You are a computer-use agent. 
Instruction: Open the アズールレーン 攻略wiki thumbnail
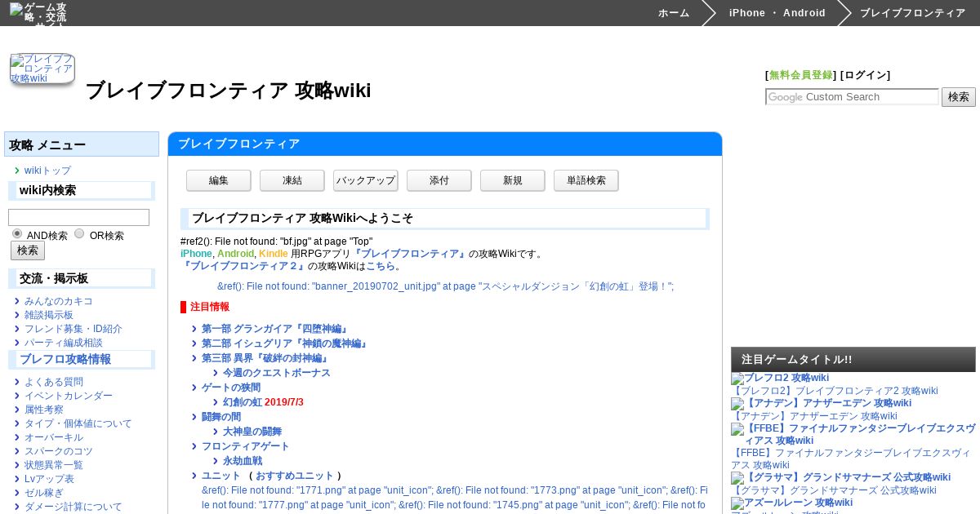click(791, 503)
